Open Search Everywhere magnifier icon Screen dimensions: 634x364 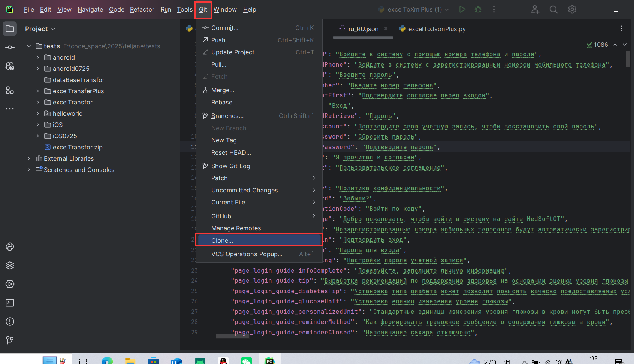tap(553, 9)
